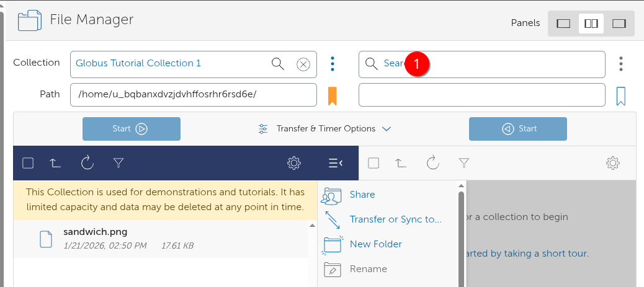Select all files checkbox in left panel

point(28,163)
